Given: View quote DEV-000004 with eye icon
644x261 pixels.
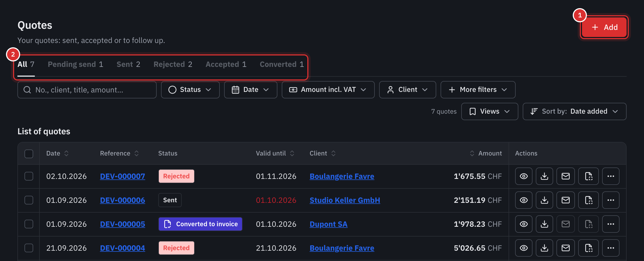Looking at the screenshot, I should point(524,248).
